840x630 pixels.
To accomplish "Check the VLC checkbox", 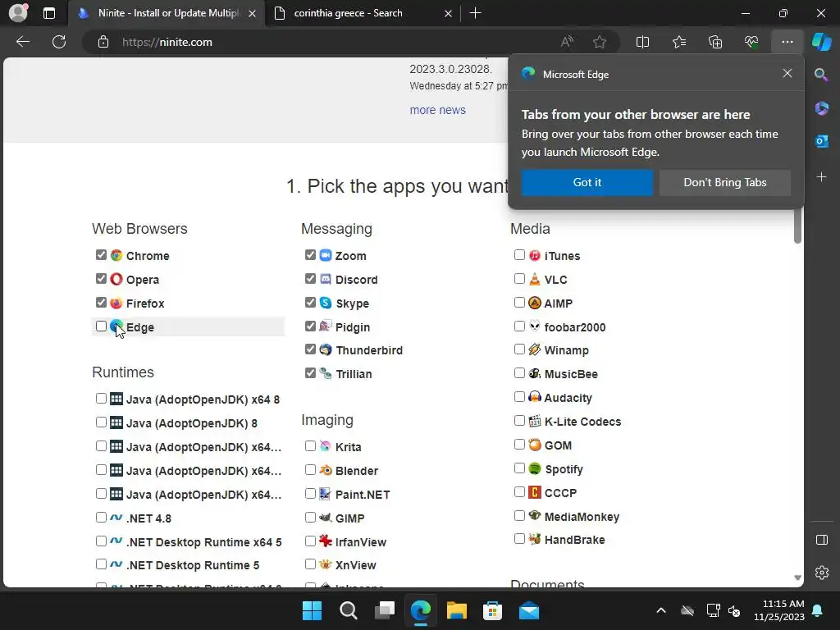I will tap(519, 279).
